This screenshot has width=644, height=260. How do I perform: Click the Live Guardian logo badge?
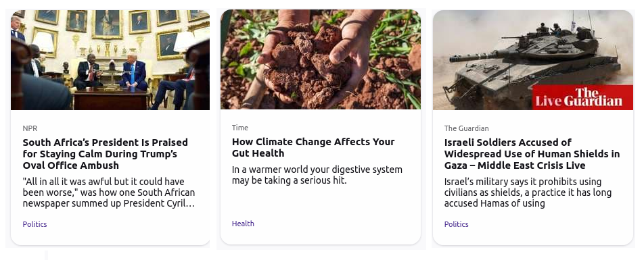582,98
